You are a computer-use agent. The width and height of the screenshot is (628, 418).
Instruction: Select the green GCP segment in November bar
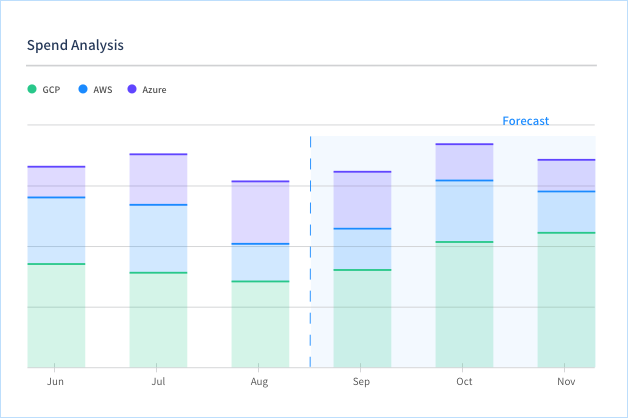pos(566,300)
